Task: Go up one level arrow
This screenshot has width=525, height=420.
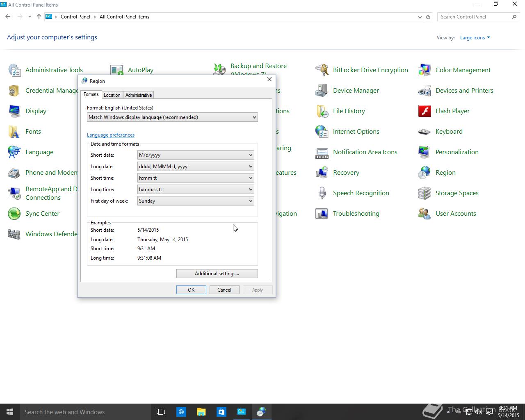Action: [39, 17]
